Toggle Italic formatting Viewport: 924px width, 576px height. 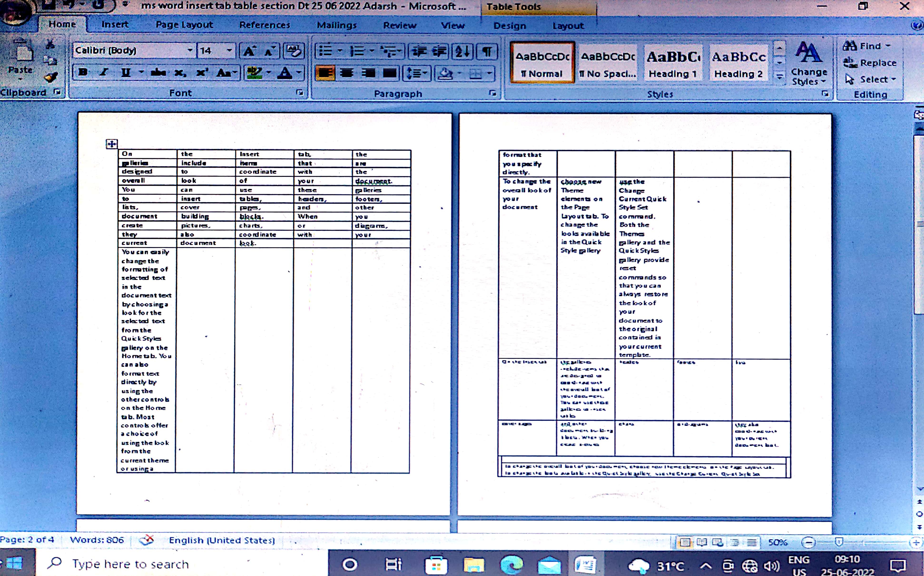103,72
